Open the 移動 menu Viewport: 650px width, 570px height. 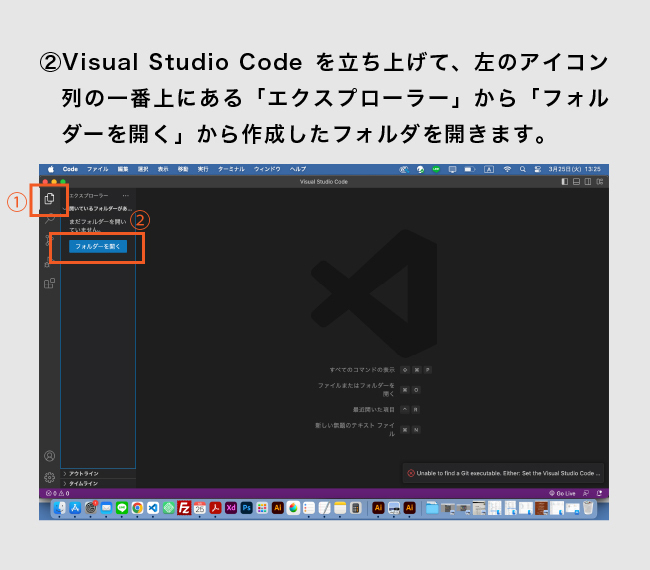(x=183, y=169)
